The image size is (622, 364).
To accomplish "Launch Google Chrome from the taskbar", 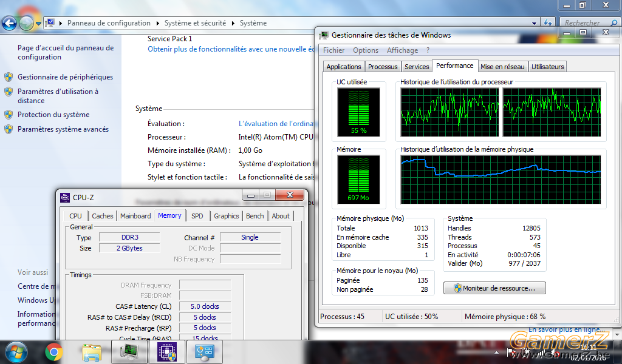I will [x=53, y=352].
